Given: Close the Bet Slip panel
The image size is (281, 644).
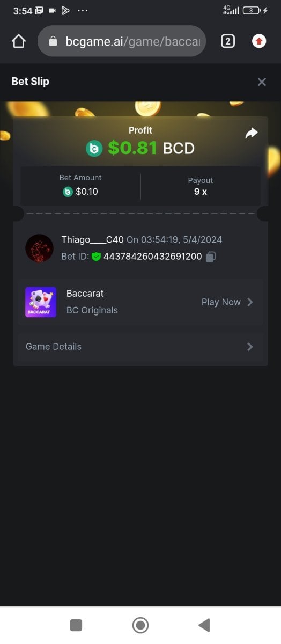Looking at the screenshot, I should tap(262, 82).
